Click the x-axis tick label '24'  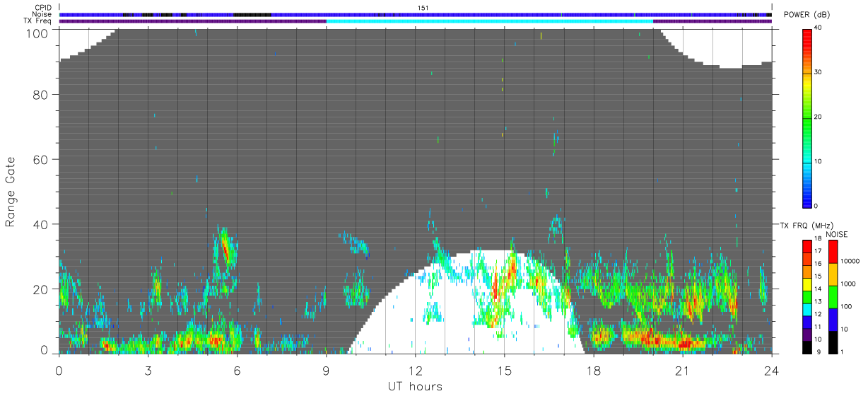click(772, 370)
